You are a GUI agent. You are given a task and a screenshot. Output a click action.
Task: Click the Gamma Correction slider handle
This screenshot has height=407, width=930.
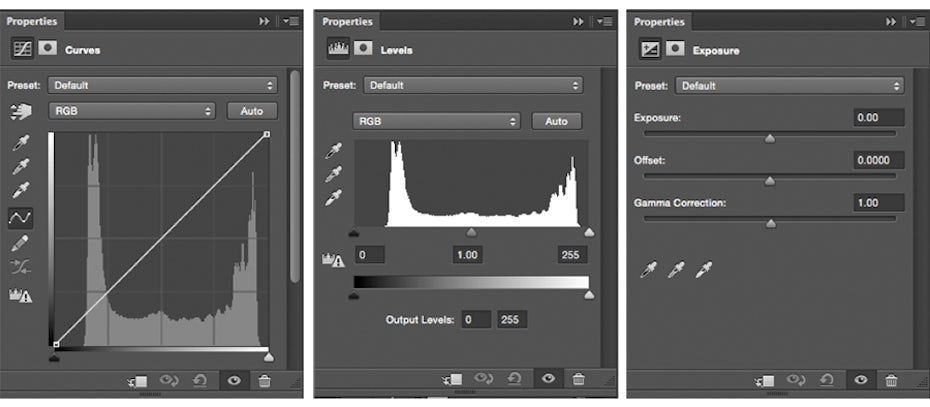pyautogui.click(x=770, y=224)
